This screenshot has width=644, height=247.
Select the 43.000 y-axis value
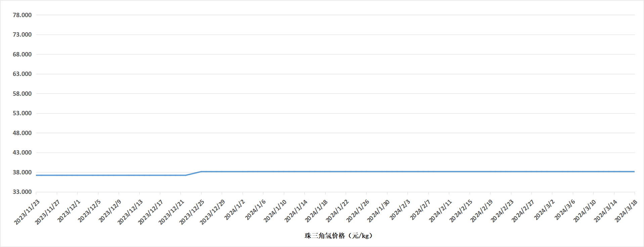pos(22,153)
